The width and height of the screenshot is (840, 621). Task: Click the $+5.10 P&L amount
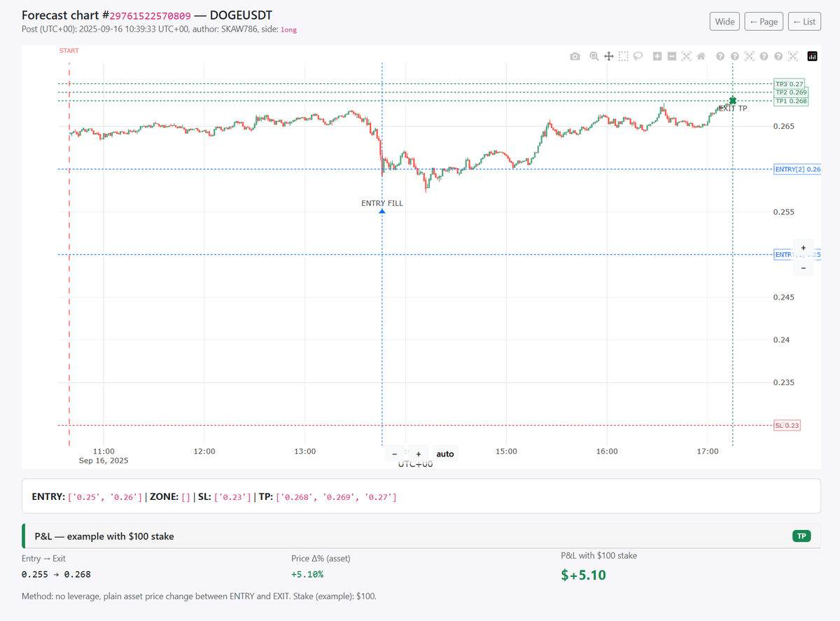click(x=584, y=575)
